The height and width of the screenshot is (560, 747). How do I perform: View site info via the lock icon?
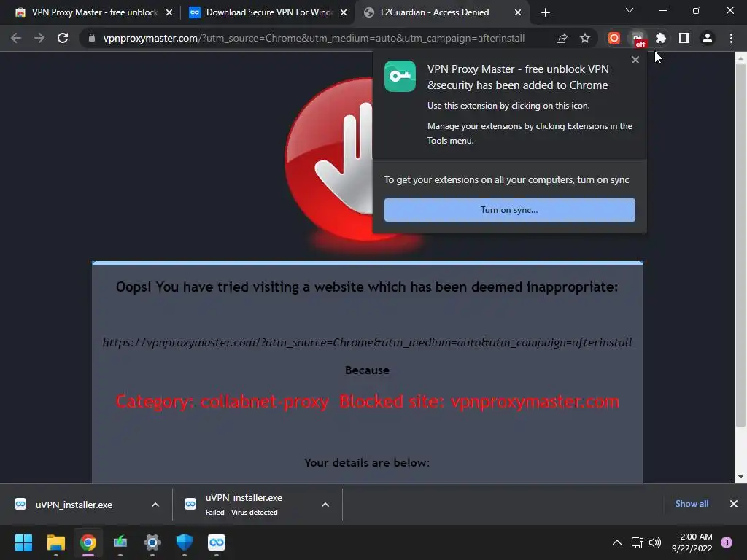92,38
